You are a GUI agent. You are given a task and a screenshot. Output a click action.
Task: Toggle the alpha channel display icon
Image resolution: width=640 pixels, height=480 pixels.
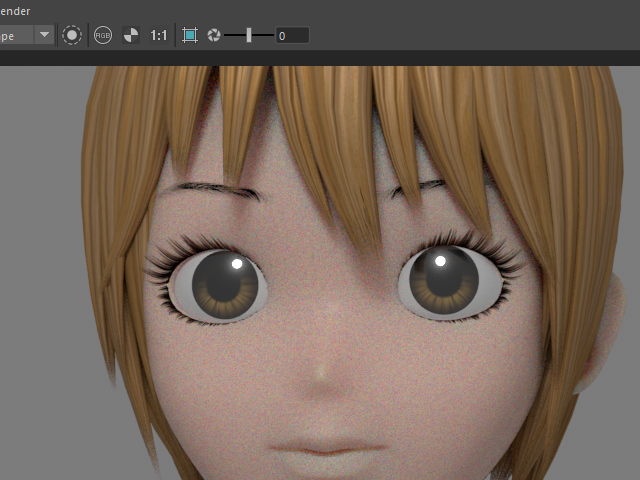click(x=131, y=35)
